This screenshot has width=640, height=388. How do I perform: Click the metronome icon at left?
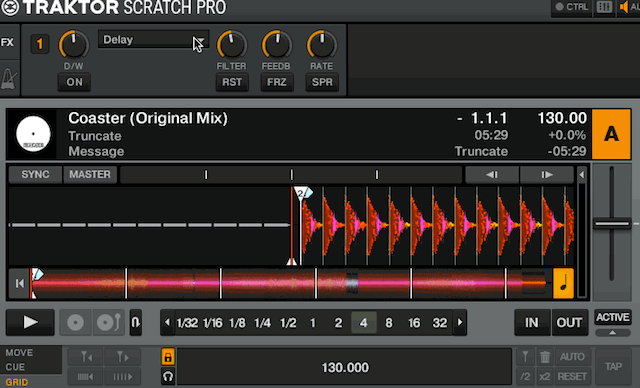click(x=9, y=78)
